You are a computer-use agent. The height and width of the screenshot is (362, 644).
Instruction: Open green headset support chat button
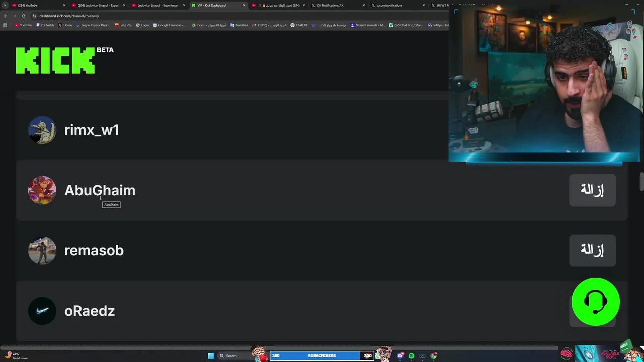596,302
